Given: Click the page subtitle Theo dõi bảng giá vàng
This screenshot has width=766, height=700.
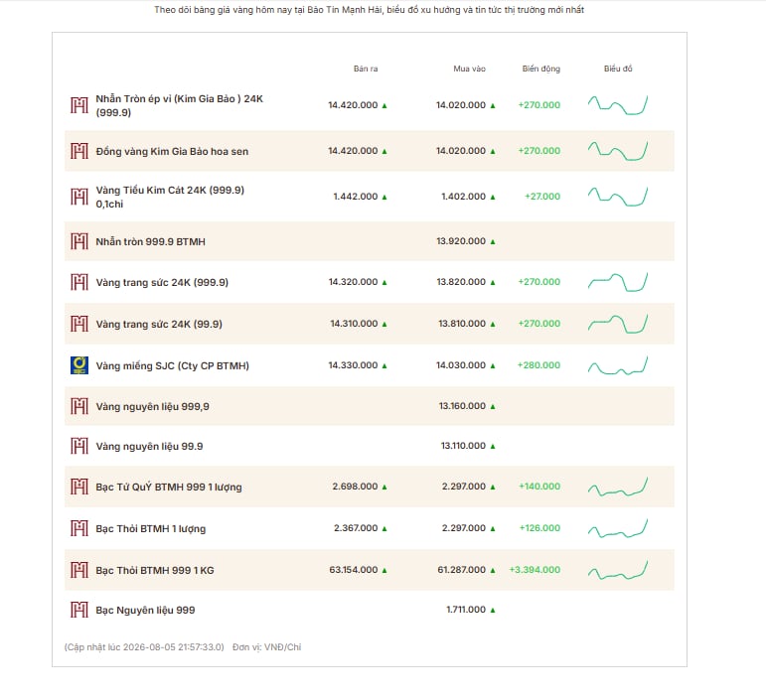Looking at the screenshot, I should [369, 10].
